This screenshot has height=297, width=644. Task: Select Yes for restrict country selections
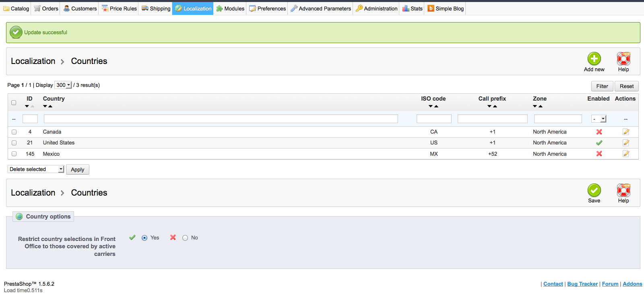click(x=144, y=238)
